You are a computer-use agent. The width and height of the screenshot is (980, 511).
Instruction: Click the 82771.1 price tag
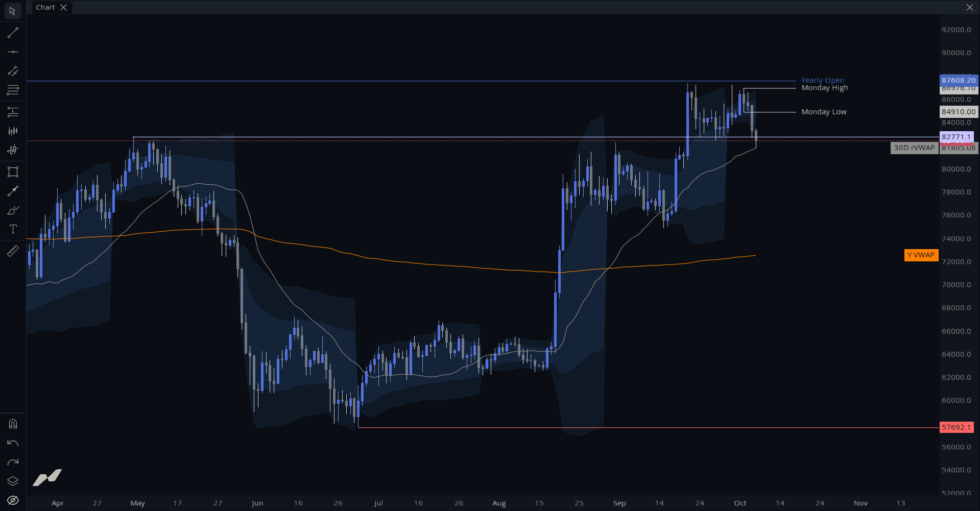pos(957,137)
